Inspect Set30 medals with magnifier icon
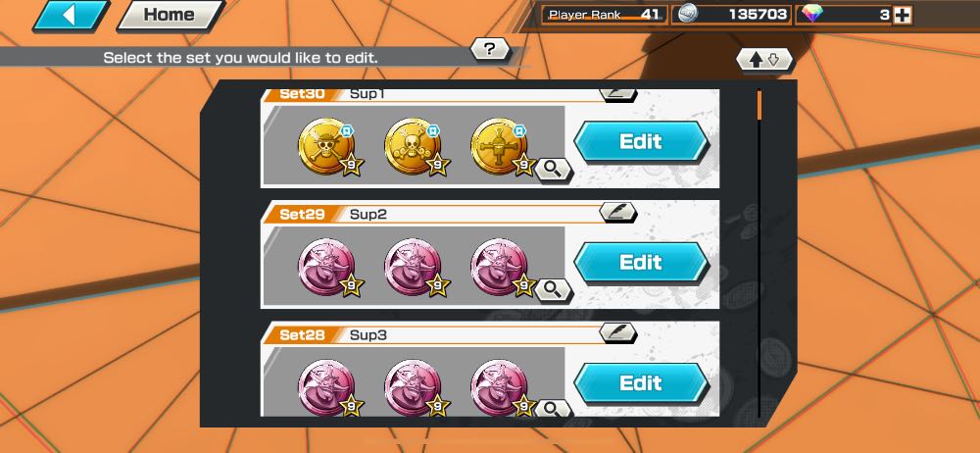The width and height of the screenshot is (980, 453). 554,169
